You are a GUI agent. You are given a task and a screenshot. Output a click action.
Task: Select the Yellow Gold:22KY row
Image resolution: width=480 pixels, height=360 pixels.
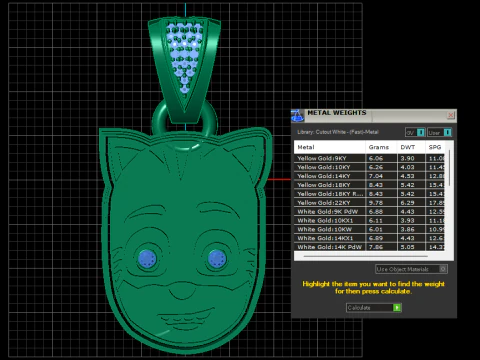pos(369,202)
